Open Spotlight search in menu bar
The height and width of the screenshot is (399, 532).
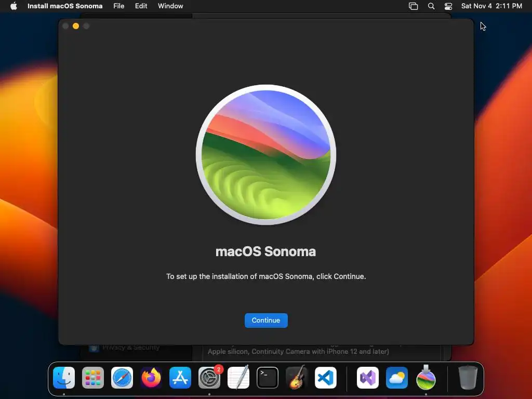tap(431, 6)
